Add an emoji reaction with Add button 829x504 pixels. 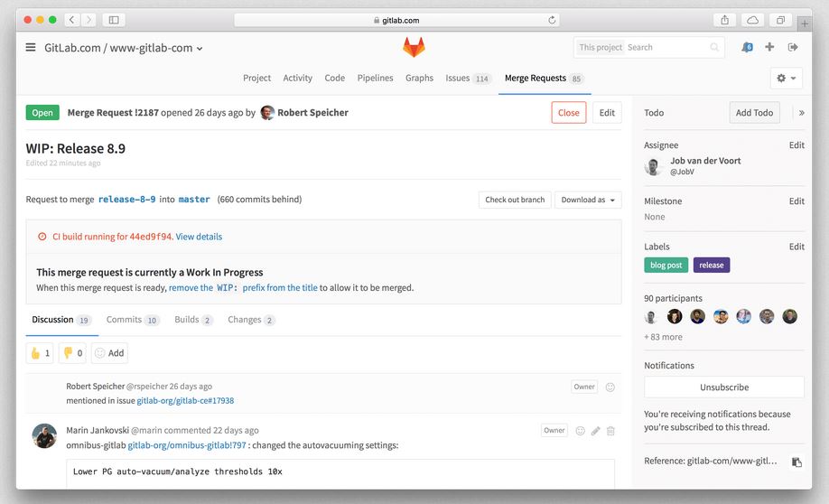tap(109, 353)
